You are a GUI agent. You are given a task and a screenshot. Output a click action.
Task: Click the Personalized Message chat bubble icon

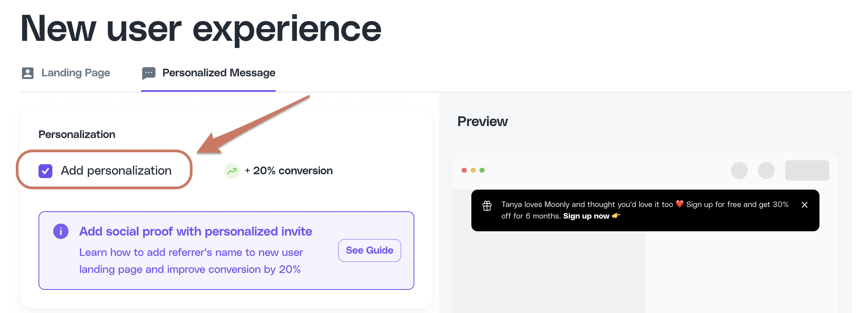click(149, 73)
